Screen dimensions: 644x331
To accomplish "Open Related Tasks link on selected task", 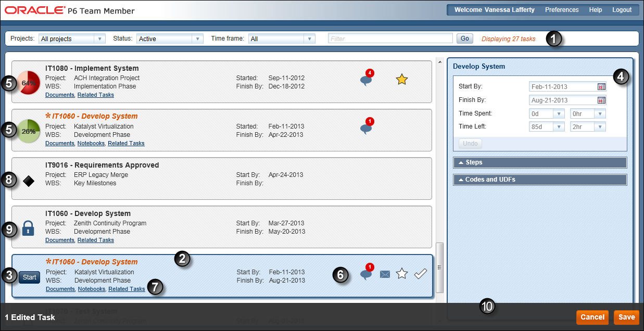I will point(127,289).
